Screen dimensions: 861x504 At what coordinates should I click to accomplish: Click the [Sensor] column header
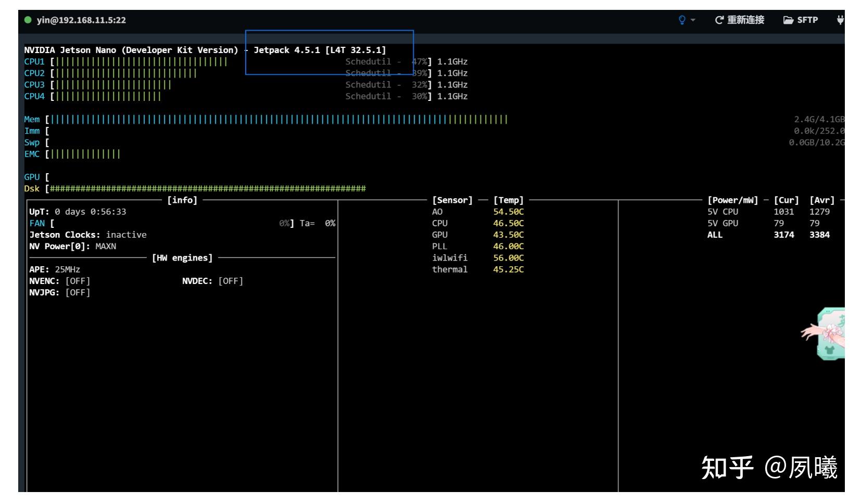[452, 200]
